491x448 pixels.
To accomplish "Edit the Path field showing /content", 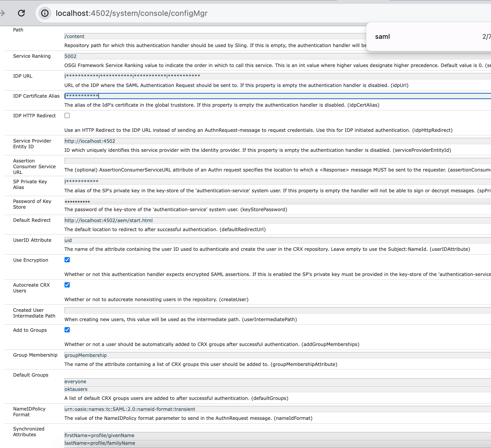I will coord(215,36).
